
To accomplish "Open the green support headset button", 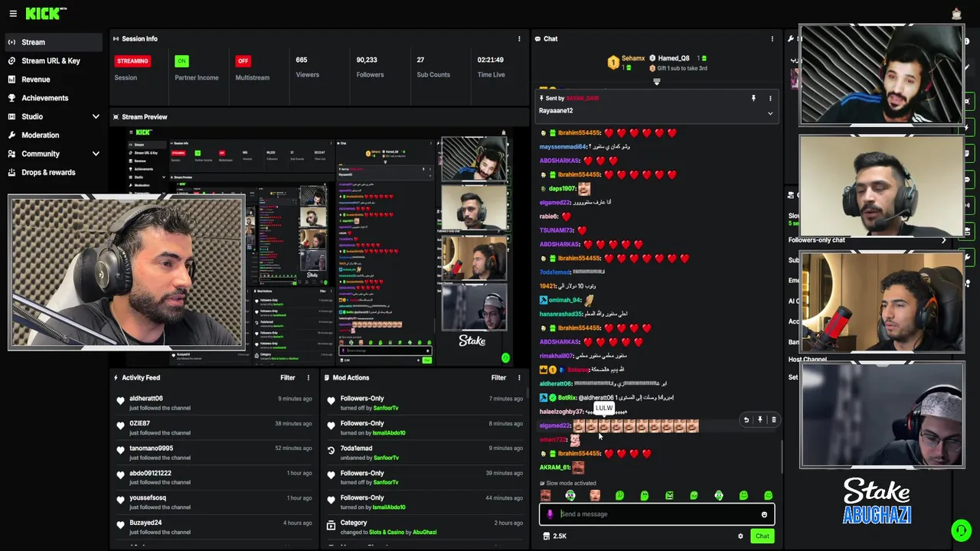I will click(x=962, y=530).
